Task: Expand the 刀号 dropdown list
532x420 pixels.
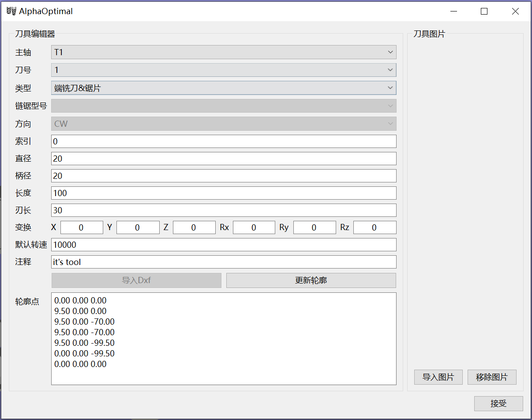Action: (x=224, y=70)
